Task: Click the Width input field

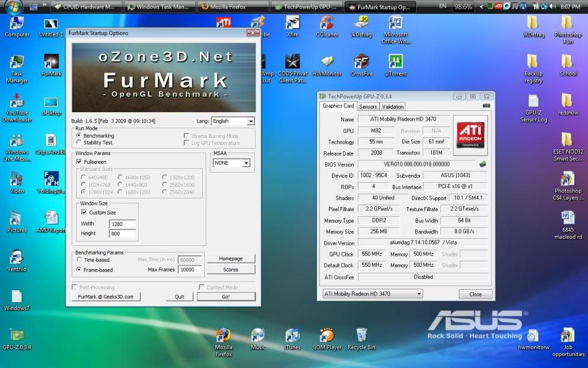Action: click(122, 224)
